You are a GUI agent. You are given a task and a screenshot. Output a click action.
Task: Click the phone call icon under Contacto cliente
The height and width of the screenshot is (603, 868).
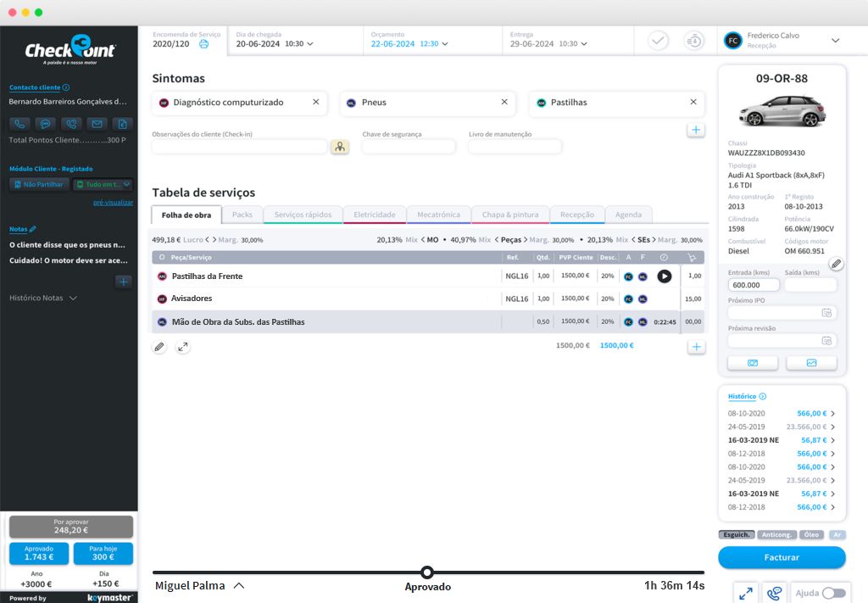point(19,124)
